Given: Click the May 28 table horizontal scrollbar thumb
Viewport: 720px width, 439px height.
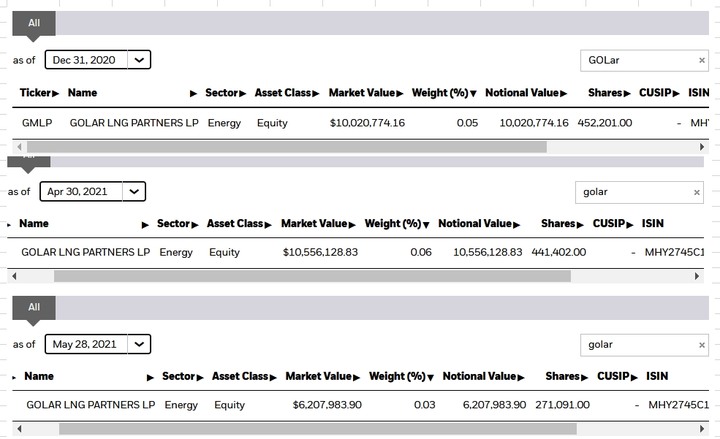Looking at the screenshot, I should point(318,429).
